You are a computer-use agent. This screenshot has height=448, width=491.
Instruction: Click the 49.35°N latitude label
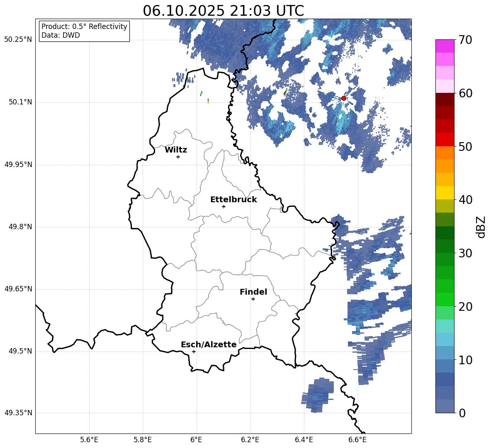[18, 413]
